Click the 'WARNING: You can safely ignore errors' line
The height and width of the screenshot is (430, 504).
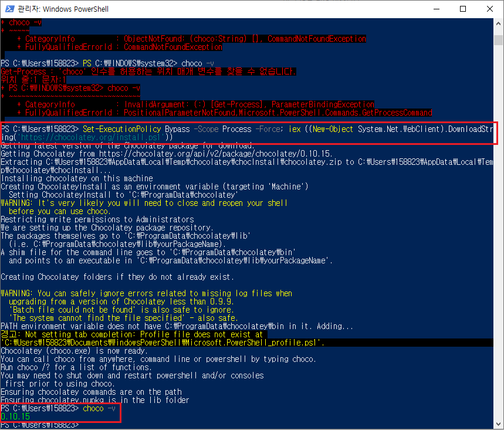coord(146,293)
